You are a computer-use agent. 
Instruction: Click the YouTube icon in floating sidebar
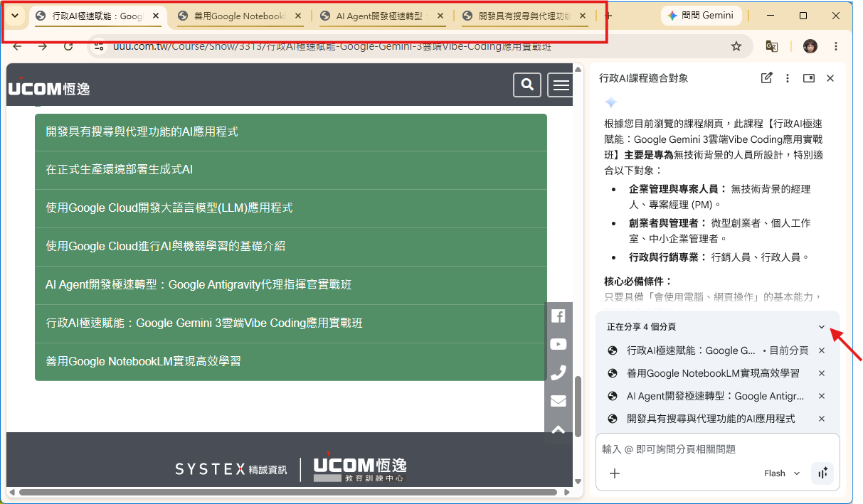[x=558, y=344]
